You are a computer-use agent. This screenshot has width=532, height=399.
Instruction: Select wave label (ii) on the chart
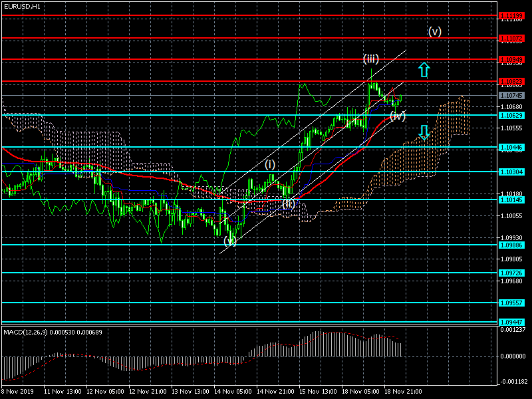click(289, 204)
